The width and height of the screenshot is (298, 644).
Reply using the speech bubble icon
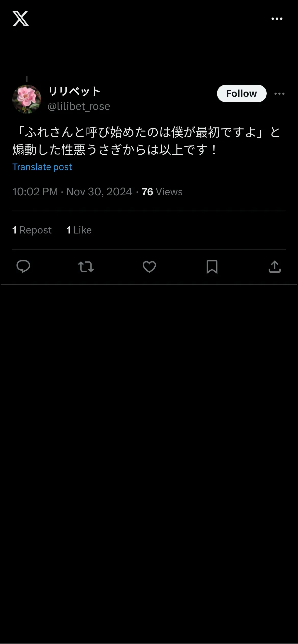23,267
